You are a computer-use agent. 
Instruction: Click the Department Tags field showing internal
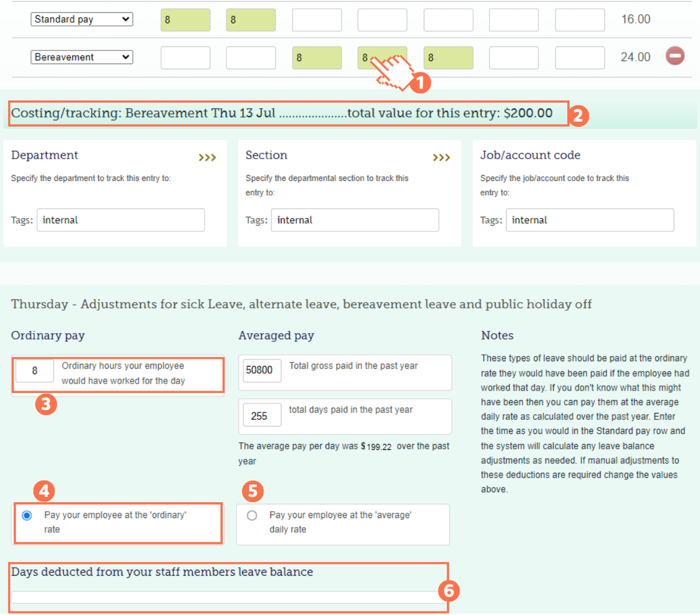pos(120,220)
